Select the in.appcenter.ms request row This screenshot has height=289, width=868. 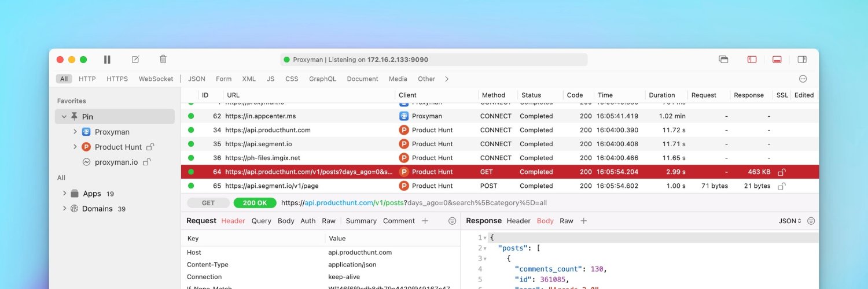(x=500, y=116)
